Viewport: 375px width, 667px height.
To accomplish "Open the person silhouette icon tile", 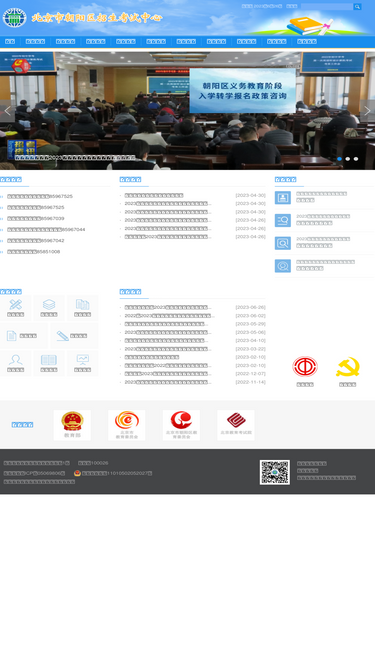I will (x=15, y=363).
